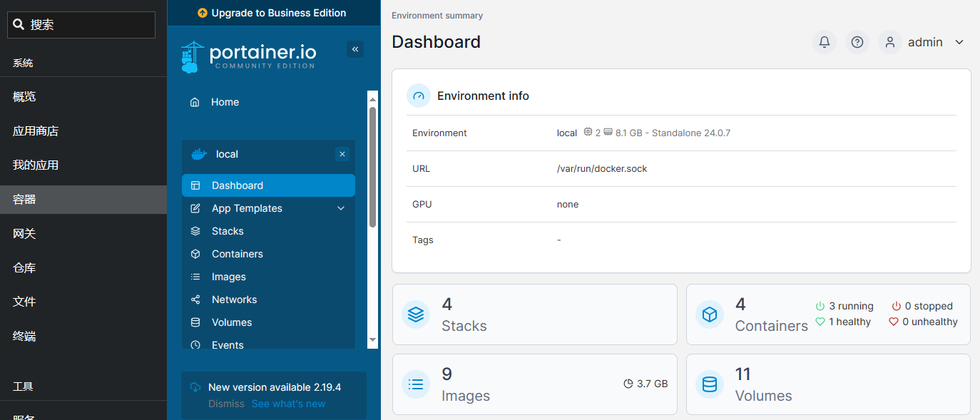Click the 搜索 search input field
Viewport: 980px width, 420px height.
[x=81, y=24]
